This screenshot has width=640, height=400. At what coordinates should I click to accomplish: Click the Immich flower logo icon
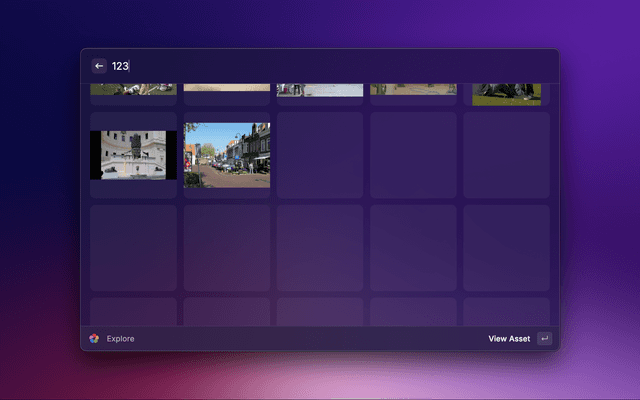(x=94, y=338)
